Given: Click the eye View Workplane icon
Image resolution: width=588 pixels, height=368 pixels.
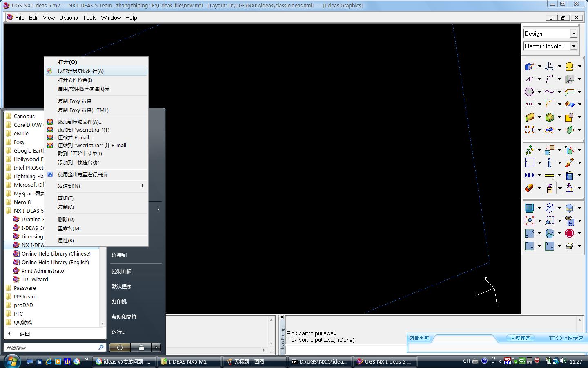Looking at the screenshot, I should pyautogui.click(x=570, y=221).
